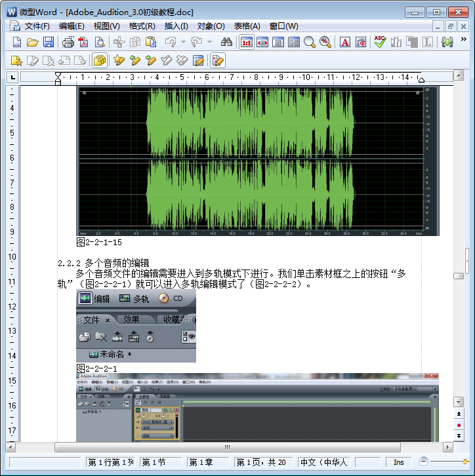Switch to two-page view icon
This screenshot has height=476, width=475.
[x=294, y=42]
